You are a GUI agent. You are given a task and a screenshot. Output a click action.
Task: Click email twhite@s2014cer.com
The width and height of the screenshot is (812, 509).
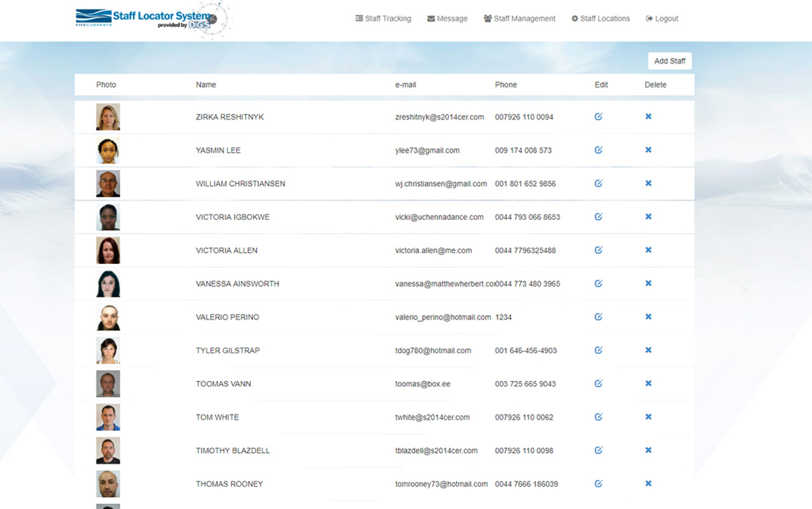point(432,417)
